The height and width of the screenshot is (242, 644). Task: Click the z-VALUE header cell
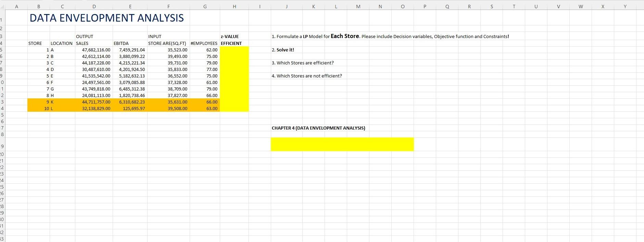point(230,36)
